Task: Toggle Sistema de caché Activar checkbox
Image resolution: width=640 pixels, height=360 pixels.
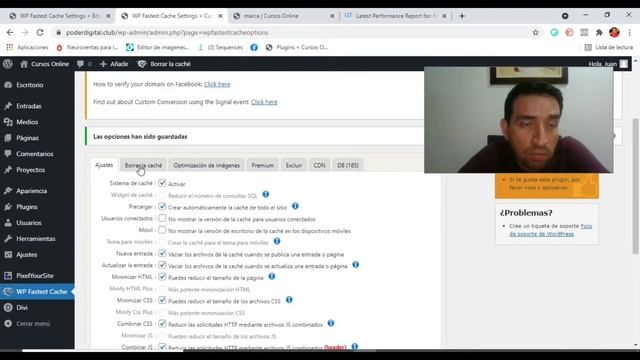Action: (162, 183)
